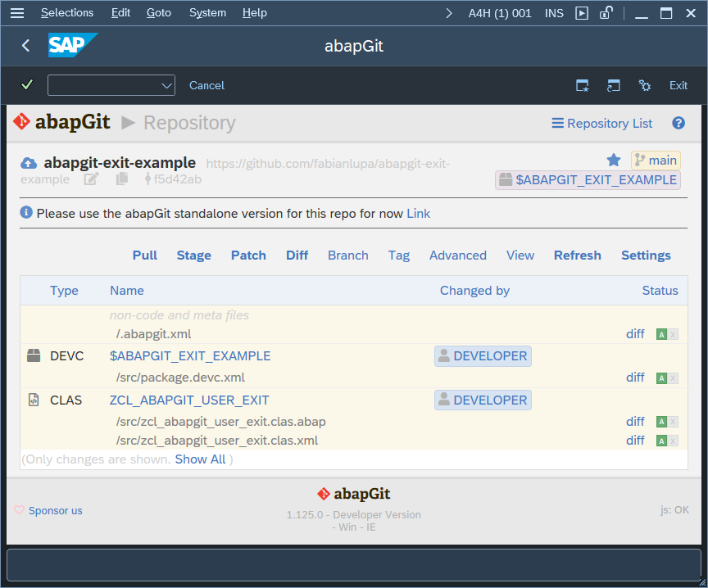Toggle the favorite star for this repository

(x=614, y=161)
